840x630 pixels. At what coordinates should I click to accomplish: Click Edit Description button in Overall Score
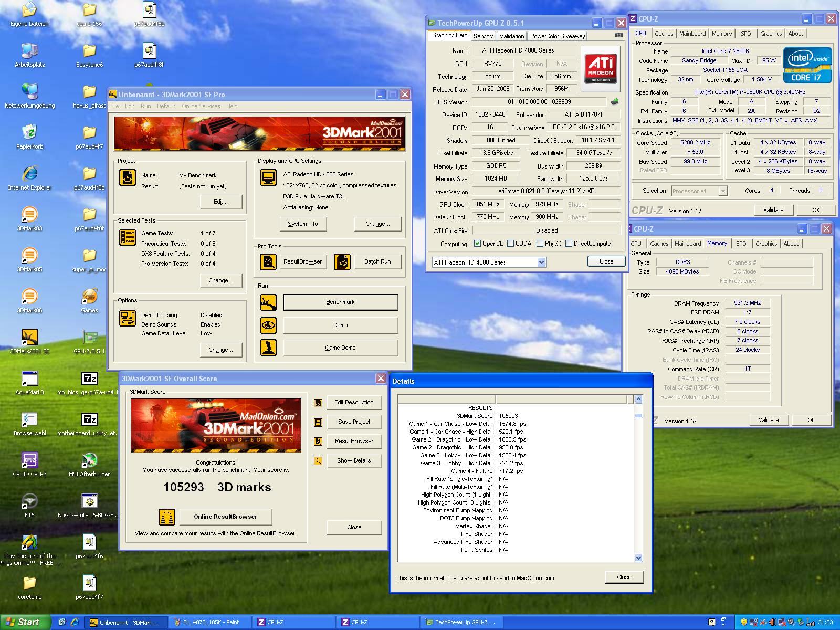(x=354, y=403)
